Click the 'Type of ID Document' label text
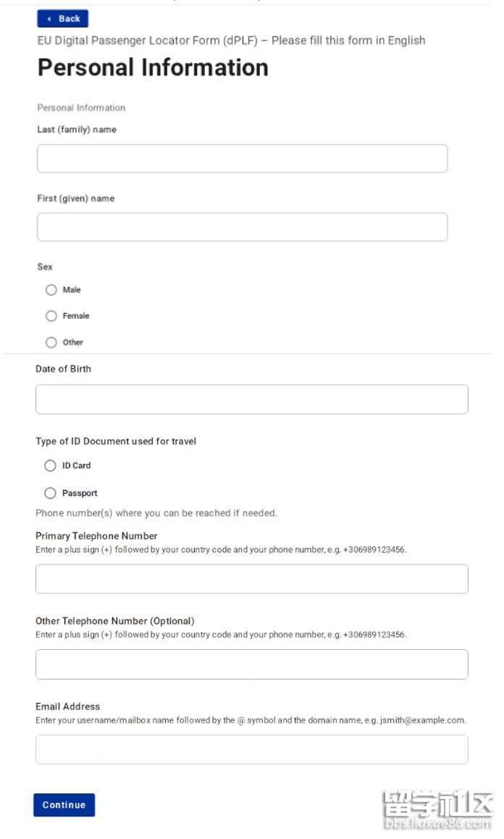Image resolution: width=504 pixels, height=839 pixels. click(116, 441)
